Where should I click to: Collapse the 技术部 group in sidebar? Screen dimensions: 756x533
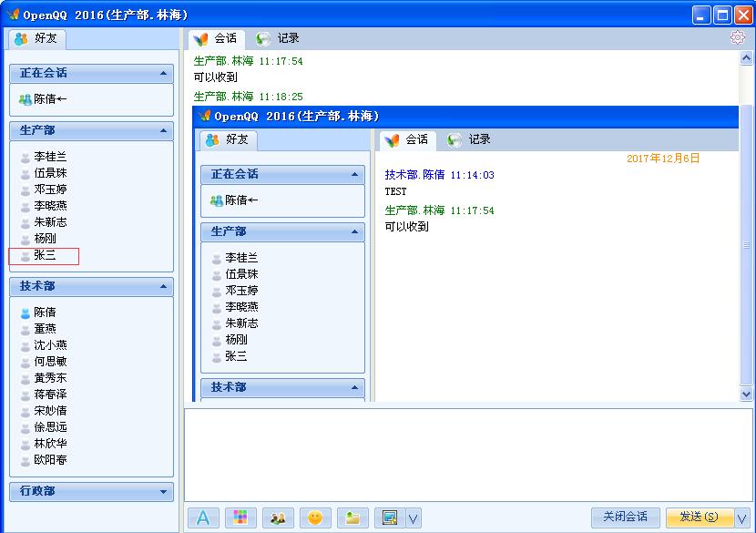tap(92, 286)
